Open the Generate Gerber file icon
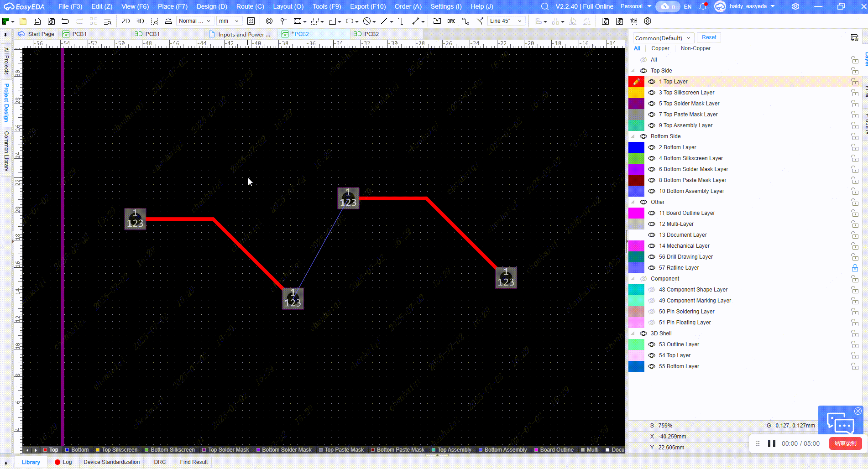This screenshot has width=868, height=469. (605, 21)
